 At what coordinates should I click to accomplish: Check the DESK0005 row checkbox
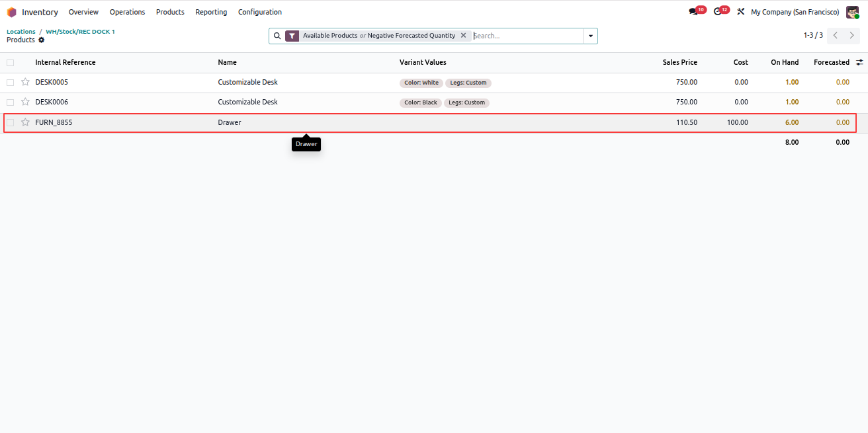[10, 83]
